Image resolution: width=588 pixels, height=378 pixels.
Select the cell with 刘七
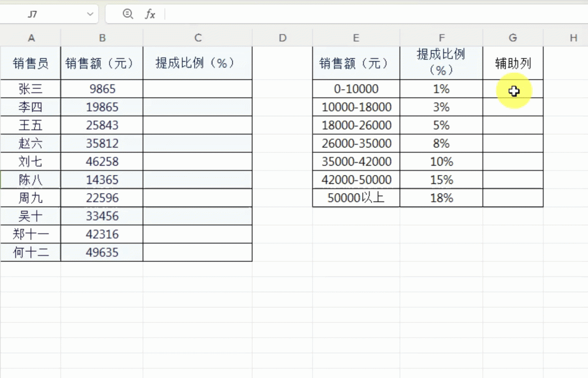click(31, 161)
